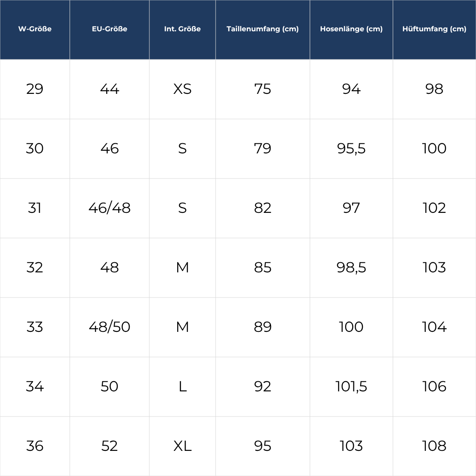Select the Hosenlänge (cm) header cell
This screenshot has width=476, height=476.
pos(351,29)
